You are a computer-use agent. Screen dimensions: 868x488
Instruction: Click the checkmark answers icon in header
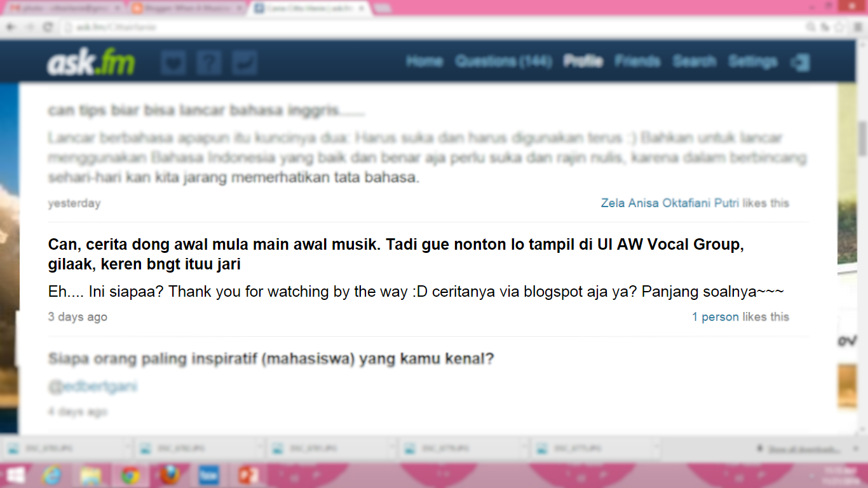click(x=245, y=63)
